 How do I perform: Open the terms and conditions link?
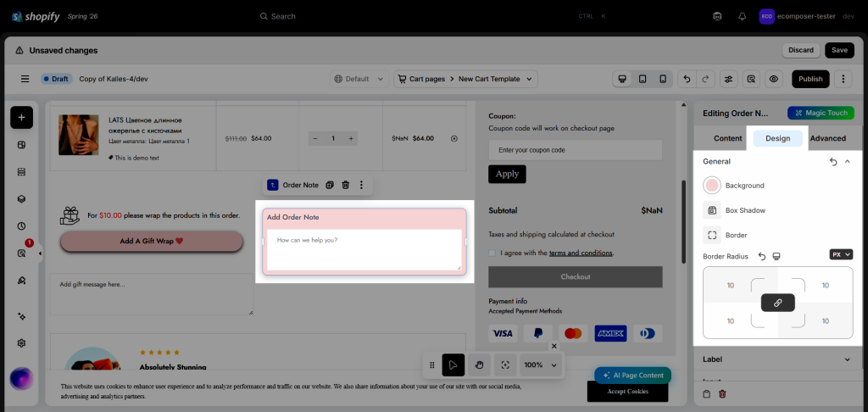(x=580, y=253)
